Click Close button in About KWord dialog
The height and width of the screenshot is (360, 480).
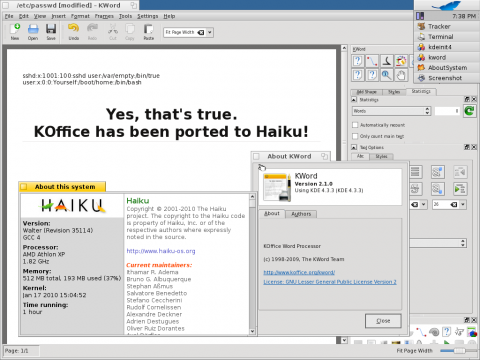point(383,321)
